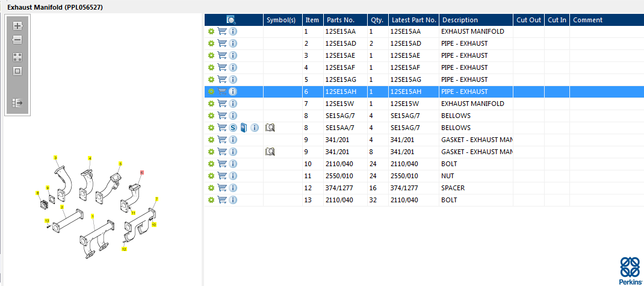
Task: Click the symbol icon for gasket quantity 8 row
Action: click(270, 152)
